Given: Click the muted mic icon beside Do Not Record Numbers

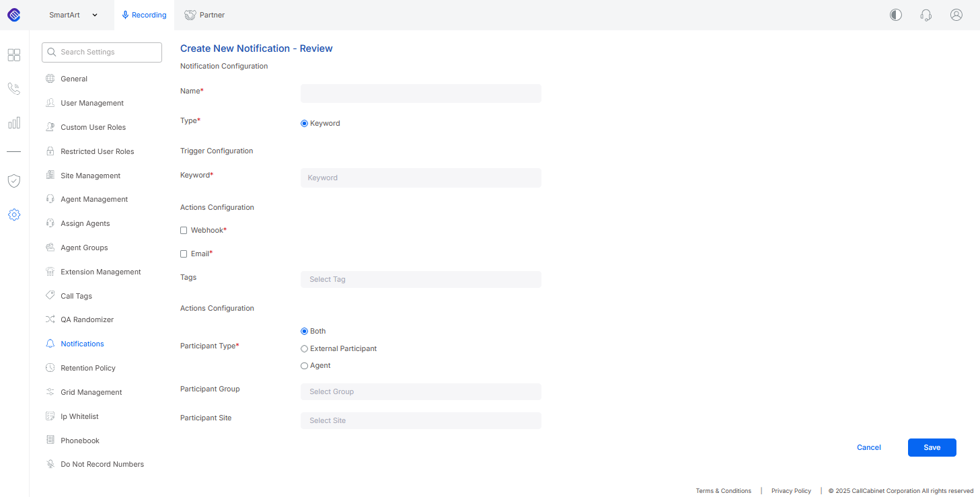Looking at the screenshot, I should click(x=50, y=464).
